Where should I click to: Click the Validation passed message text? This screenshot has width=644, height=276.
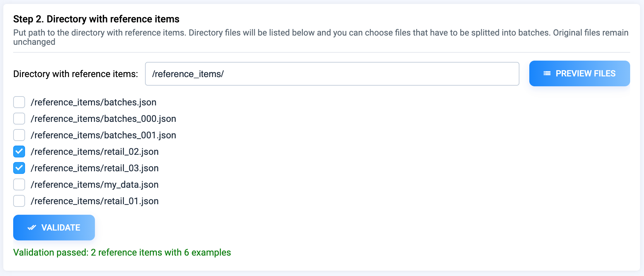coord(122,252)
